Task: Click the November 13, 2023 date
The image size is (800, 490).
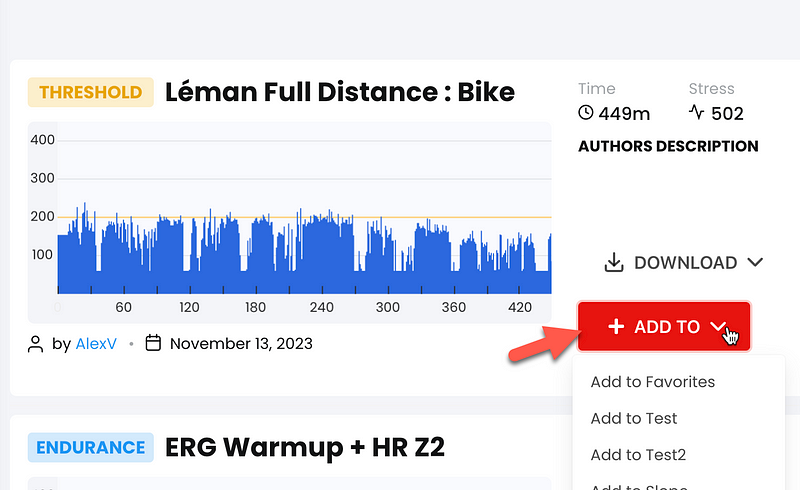Action: point(241,344)
